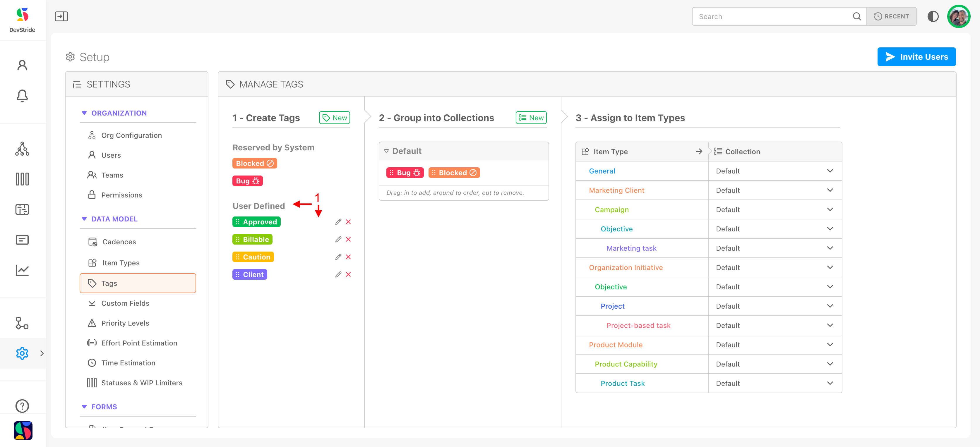
Task: Click the user profile sidebar icon
Action: 22,65
